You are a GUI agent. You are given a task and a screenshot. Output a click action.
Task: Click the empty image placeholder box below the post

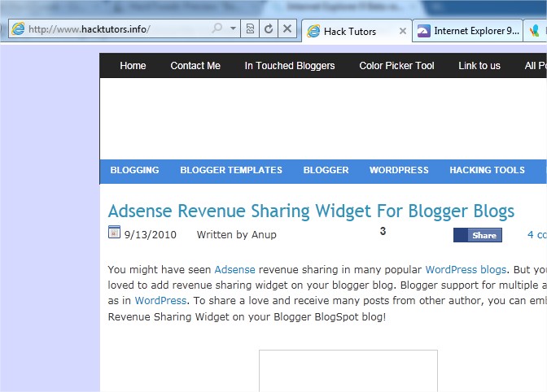[348, 371]
